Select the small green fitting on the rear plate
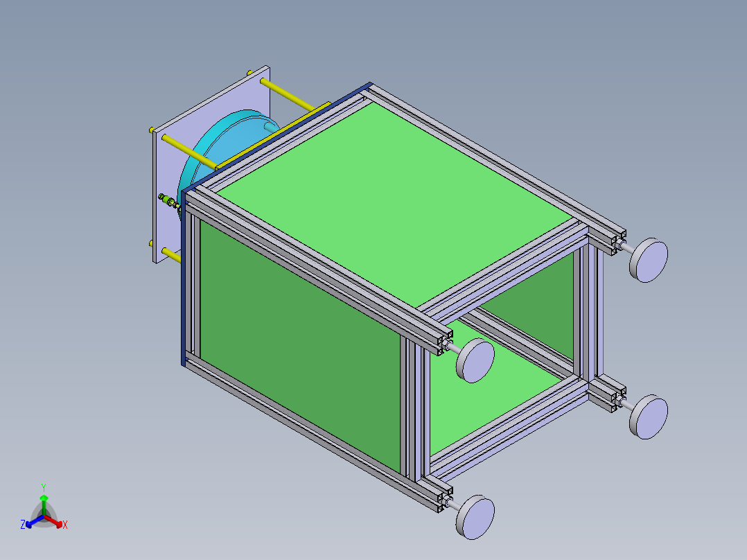This screenshot has width=747, height=560. 168,201
